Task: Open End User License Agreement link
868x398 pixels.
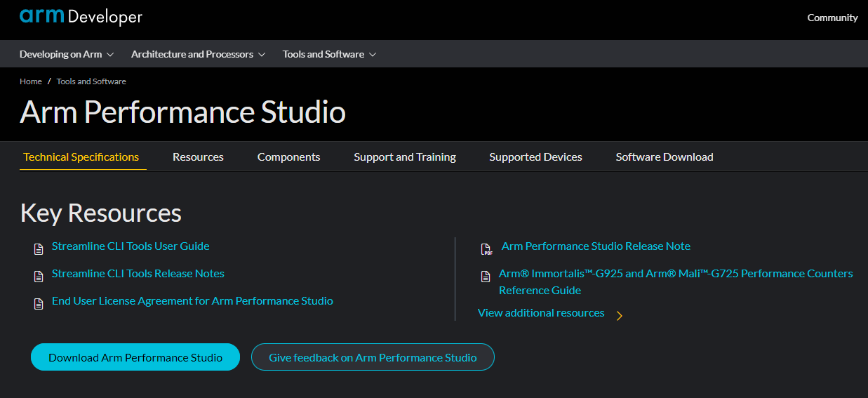Action: tap(192, 301)
